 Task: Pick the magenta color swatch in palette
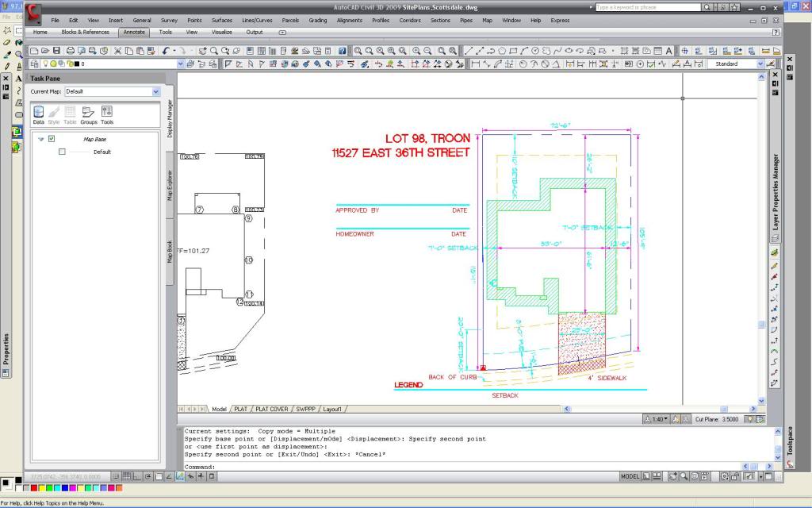coord(72,488)
